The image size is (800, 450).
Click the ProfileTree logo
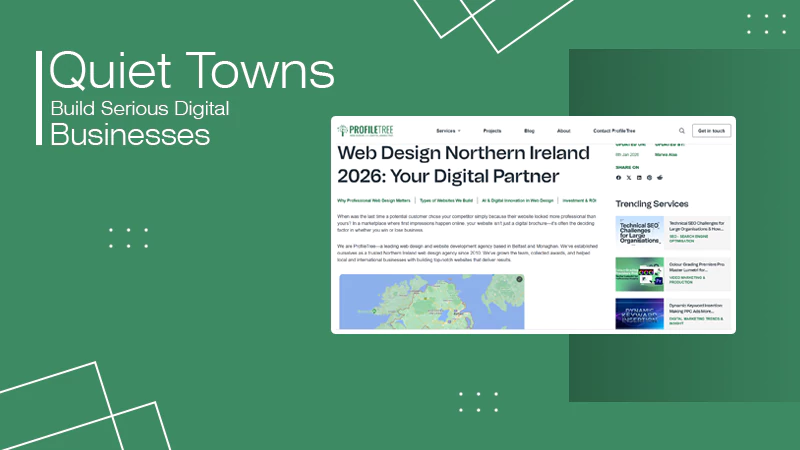click(365, 131)
